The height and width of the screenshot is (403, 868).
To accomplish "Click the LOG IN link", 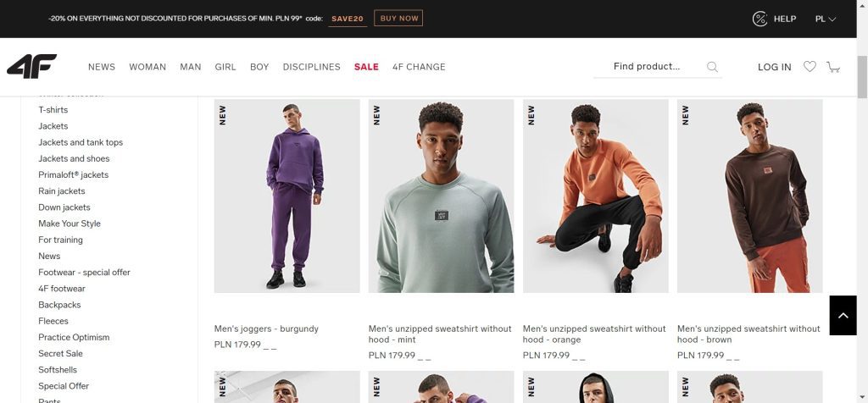I will pos(775,67).
